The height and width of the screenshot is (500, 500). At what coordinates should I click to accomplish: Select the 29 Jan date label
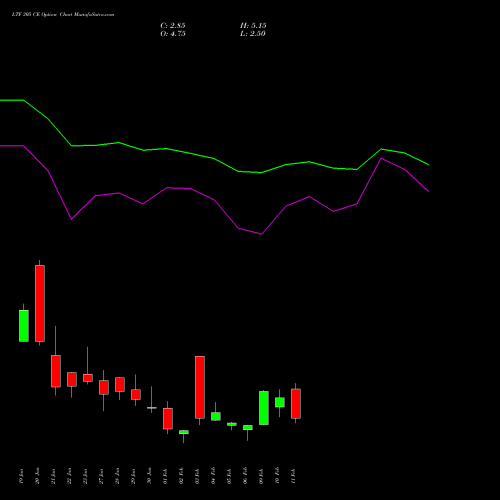tap(134, 476)
